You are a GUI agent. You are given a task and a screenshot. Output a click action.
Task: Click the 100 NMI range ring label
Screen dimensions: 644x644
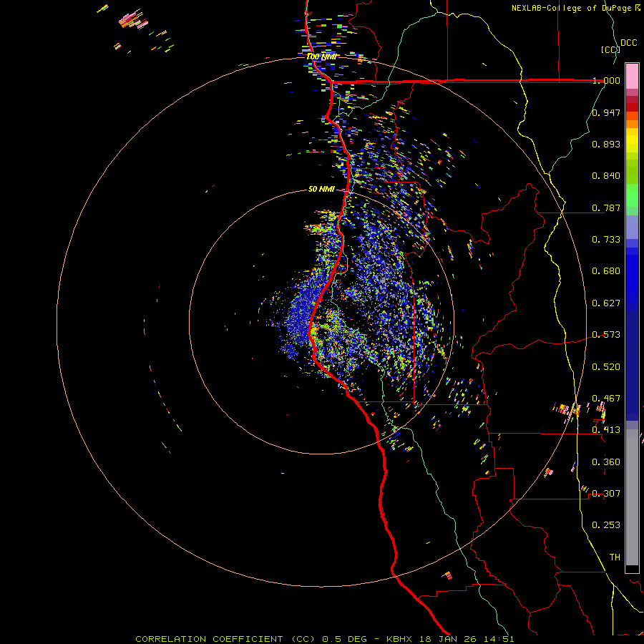(x=321, y=57)
